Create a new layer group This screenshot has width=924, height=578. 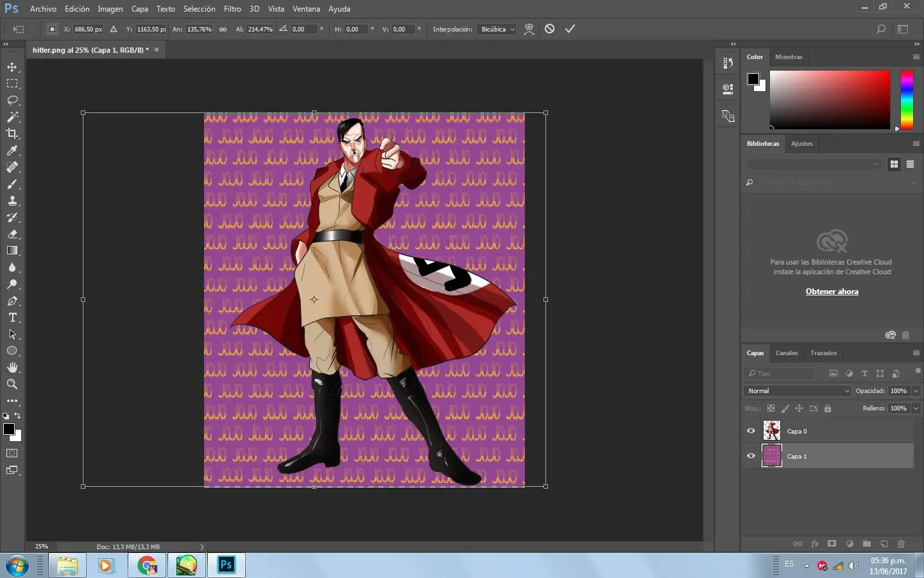coord(867,544)
